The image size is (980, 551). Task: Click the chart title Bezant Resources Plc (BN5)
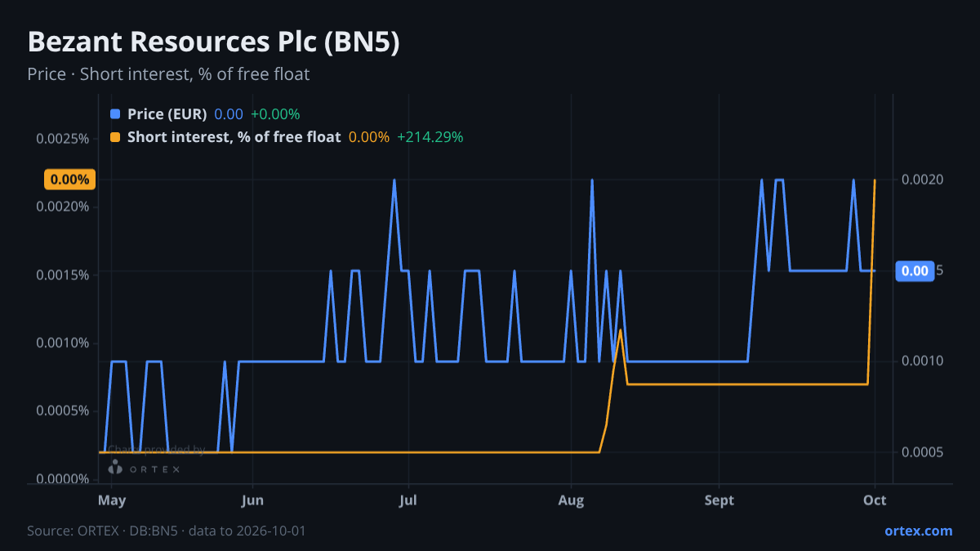[214, 42]
